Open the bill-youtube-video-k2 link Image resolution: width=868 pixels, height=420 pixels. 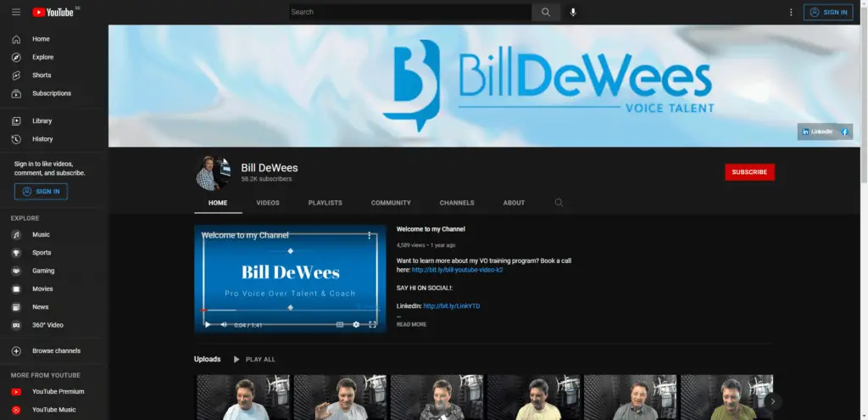click(x=457, y=270)
